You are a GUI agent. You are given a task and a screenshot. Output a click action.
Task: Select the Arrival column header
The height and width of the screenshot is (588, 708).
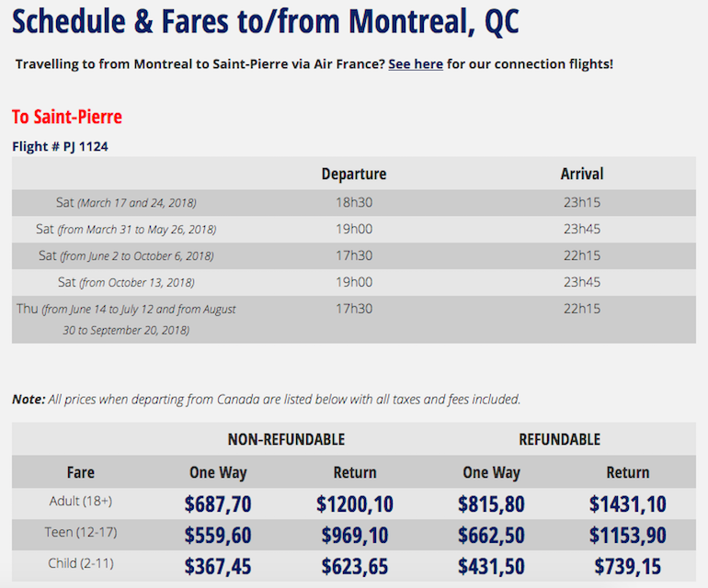(582, 174)
